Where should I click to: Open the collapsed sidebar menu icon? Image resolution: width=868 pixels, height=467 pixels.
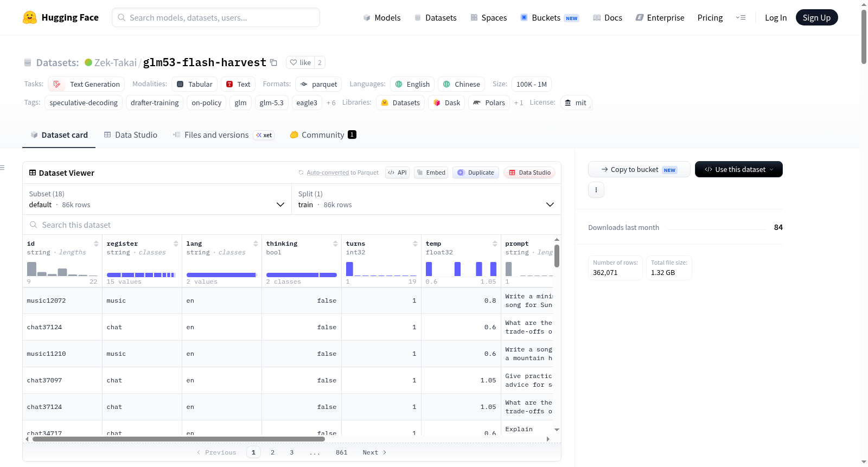pyautogui.click(x=3, y=168)
